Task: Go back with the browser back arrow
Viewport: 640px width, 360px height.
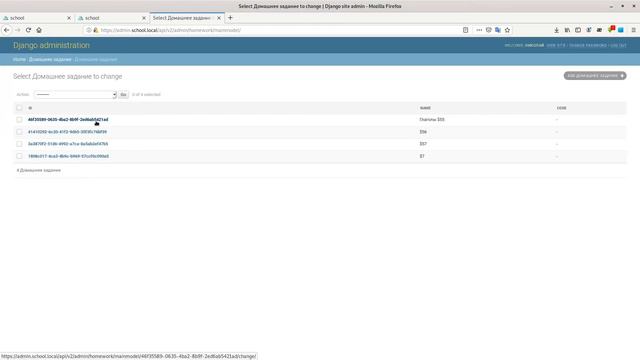Action: pyautogui.click(x=7, y=30)
